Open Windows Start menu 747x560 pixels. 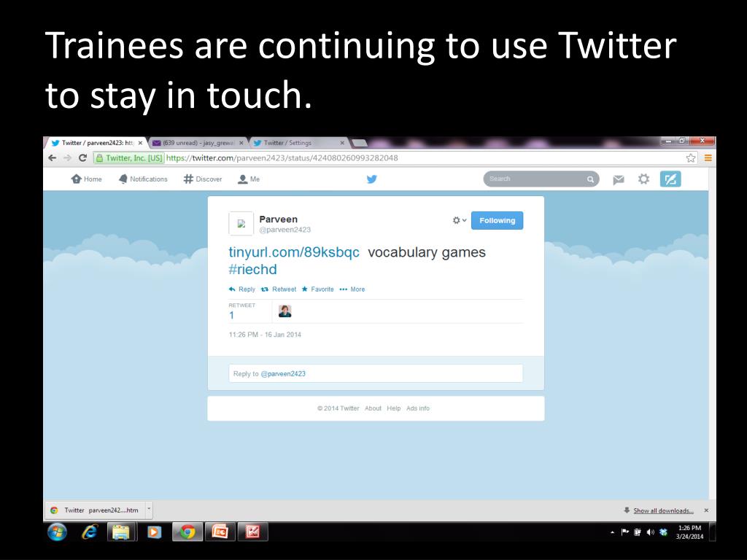click(57, 532)
